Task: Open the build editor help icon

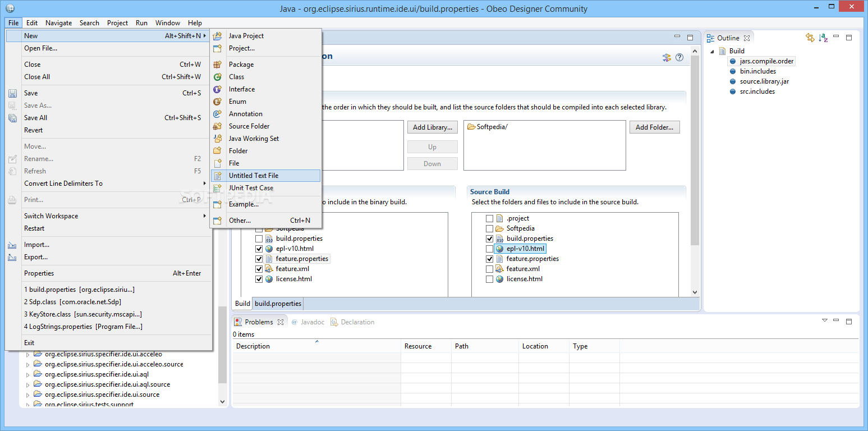Action: [679, 57]
